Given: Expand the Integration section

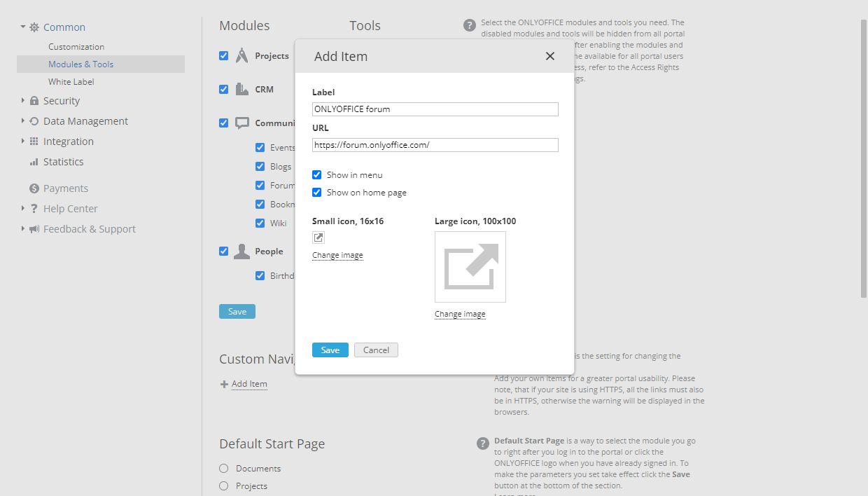Looking at the screenshot, I should pos(21,141).
